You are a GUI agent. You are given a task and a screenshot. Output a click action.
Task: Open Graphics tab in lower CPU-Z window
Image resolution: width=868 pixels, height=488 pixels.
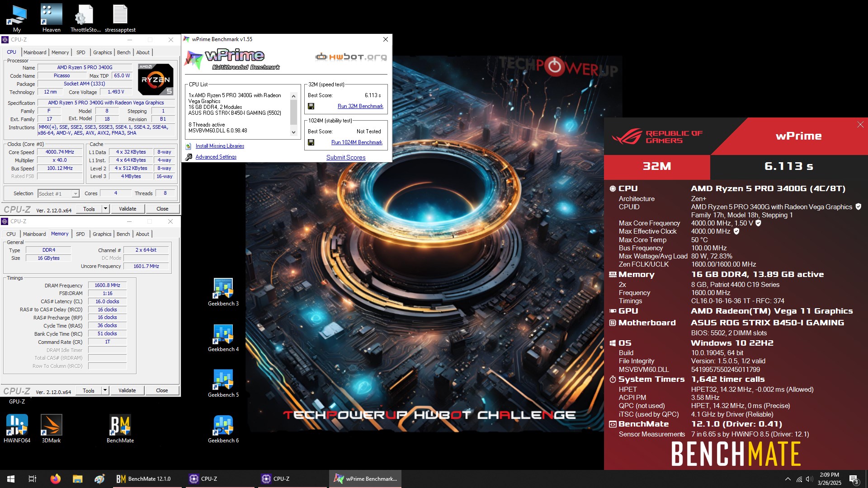(x=102, y=234)
